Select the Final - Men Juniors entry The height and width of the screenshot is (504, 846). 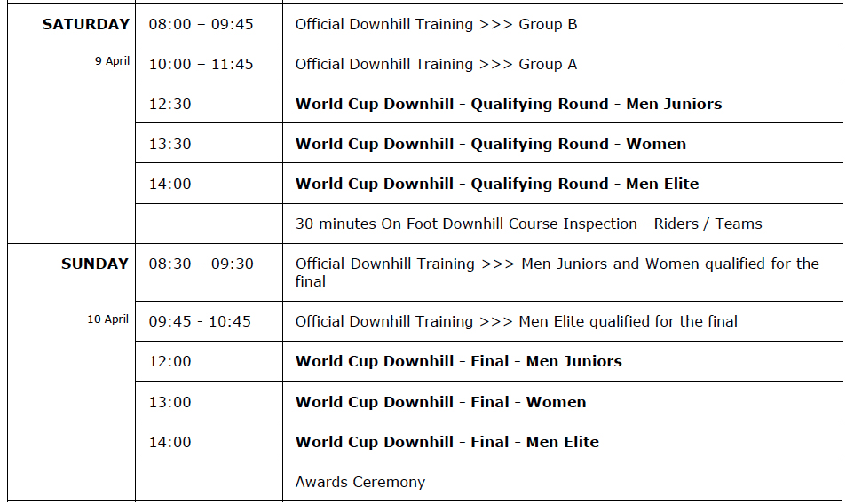(458, 362)
